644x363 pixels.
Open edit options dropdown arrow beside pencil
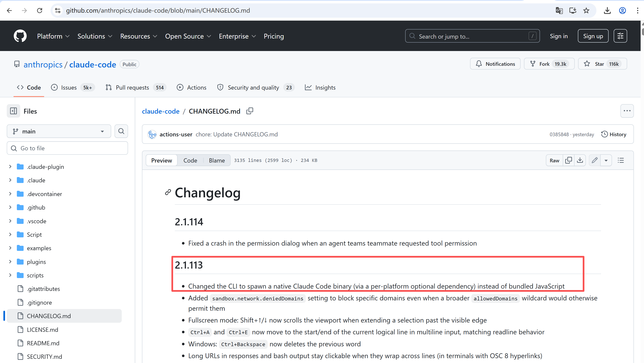606,160
